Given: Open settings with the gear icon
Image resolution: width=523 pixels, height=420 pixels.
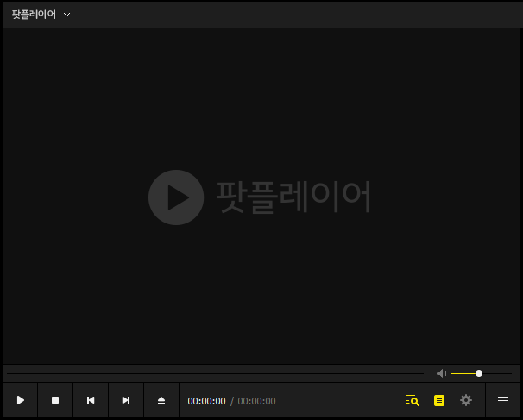Looking at the screenshot, I should [466, 400].
